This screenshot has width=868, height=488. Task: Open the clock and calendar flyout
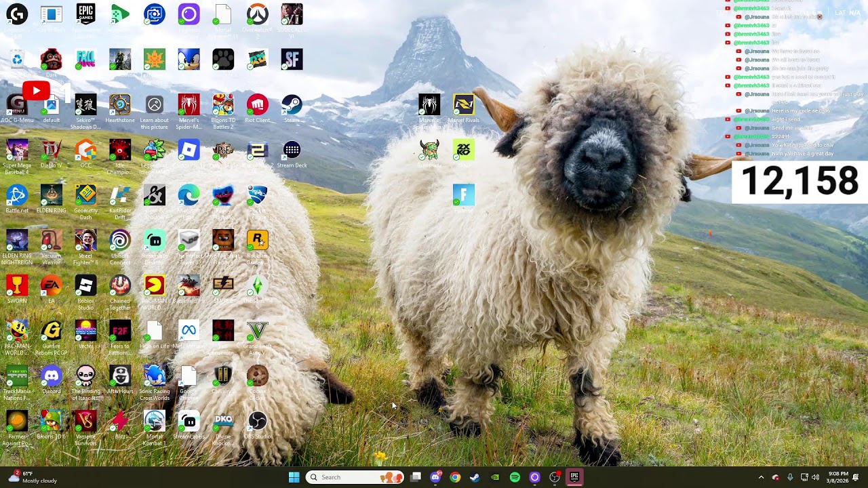pyautogui.click(x=837, y=477)
